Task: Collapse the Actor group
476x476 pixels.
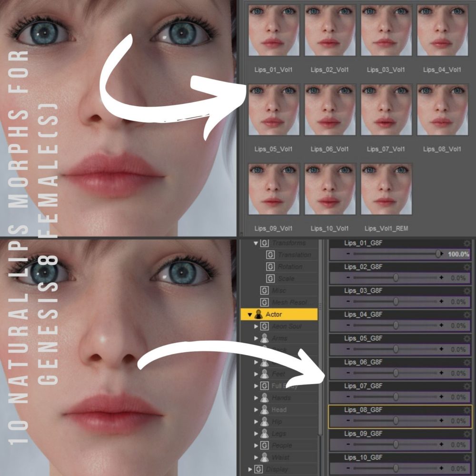Action: tap(250, 315)
